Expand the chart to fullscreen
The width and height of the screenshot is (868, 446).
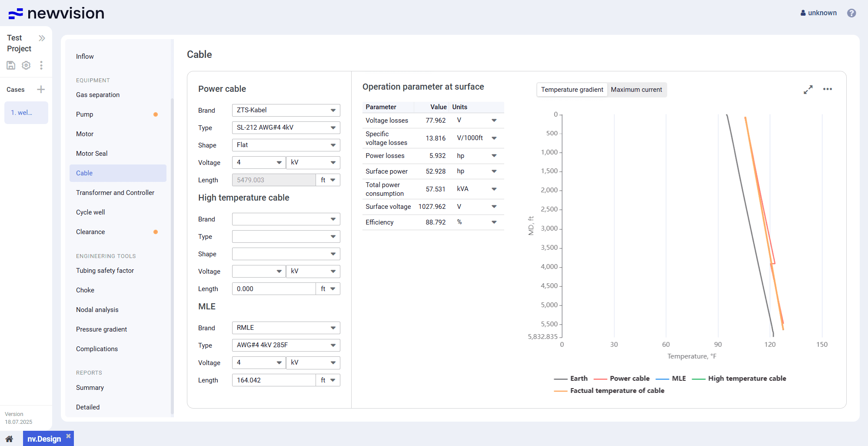[x=808, y=90]
